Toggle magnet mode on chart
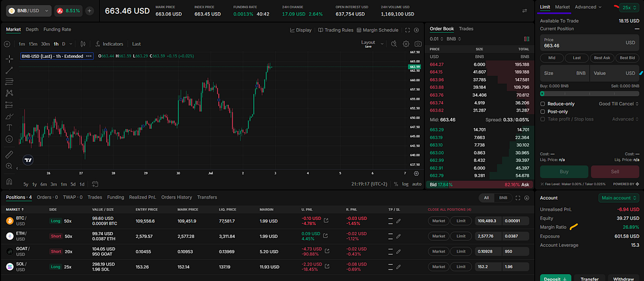 [x=9, y=181]
